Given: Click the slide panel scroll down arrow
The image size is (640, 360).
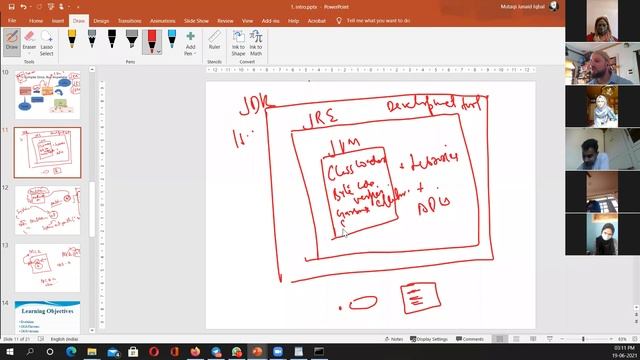Looking at the screenshot, I should (x=92, y=330).
